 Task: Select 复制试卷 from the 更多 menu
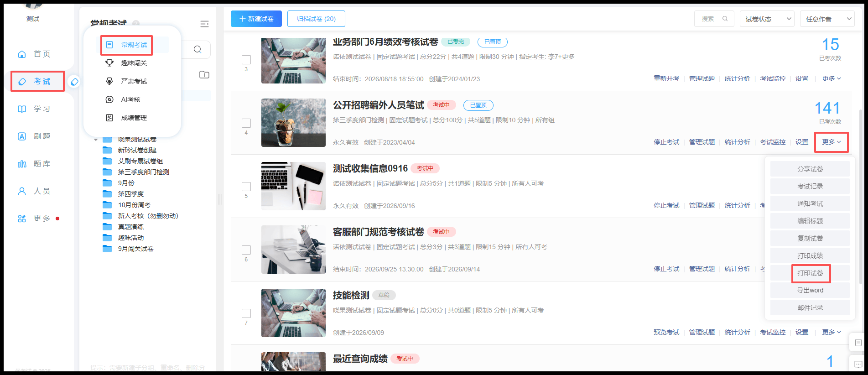click(x=810, y=238)
